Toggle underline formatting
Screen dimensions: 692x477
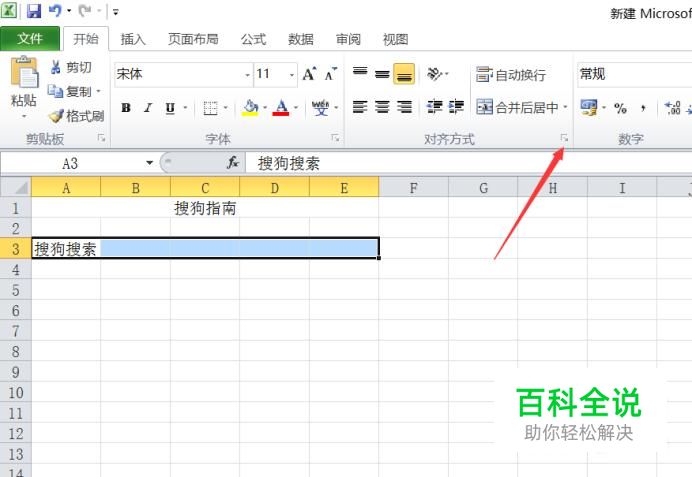click(x=170, y=108)
